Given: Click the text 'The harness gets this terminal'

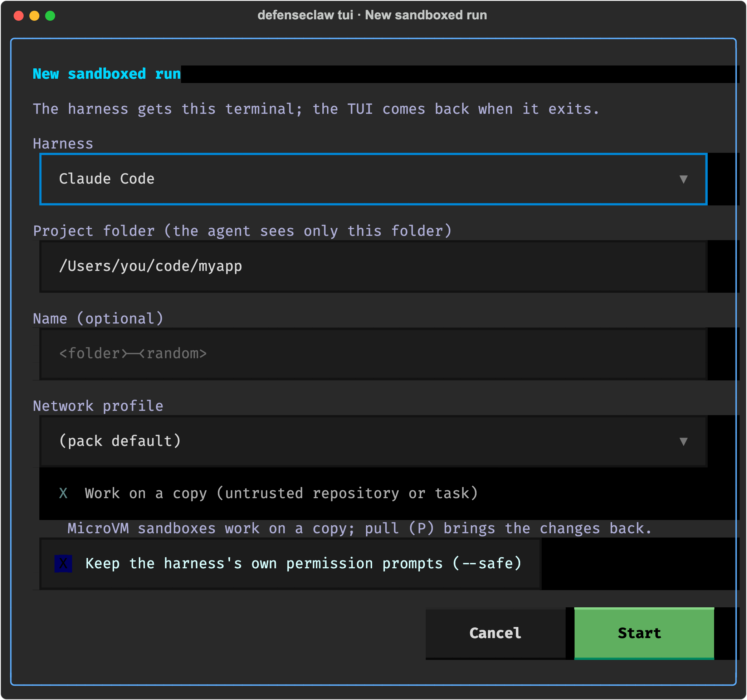Looking at the screenshot, I should pyautogui.click(x=167, y=109).
